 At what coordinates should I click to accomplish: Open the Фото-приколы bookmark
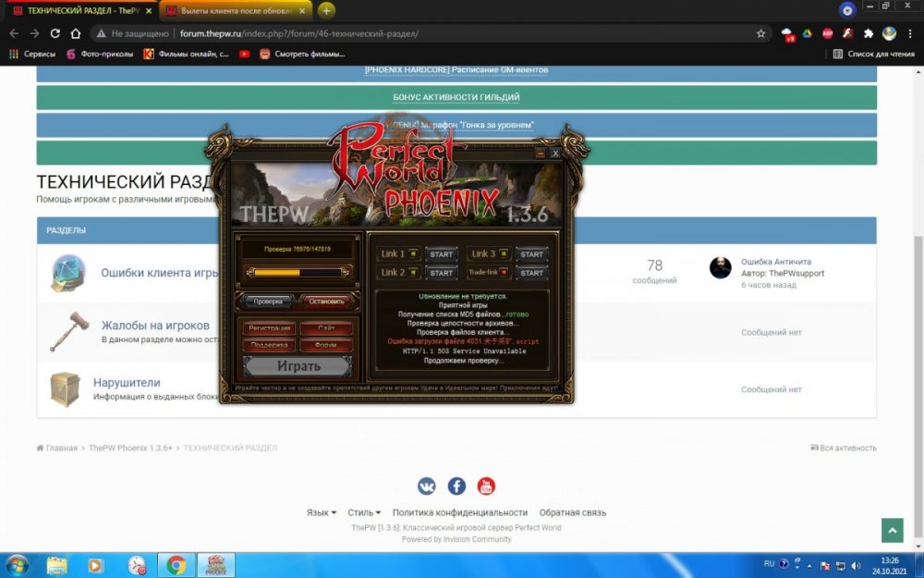100,54
